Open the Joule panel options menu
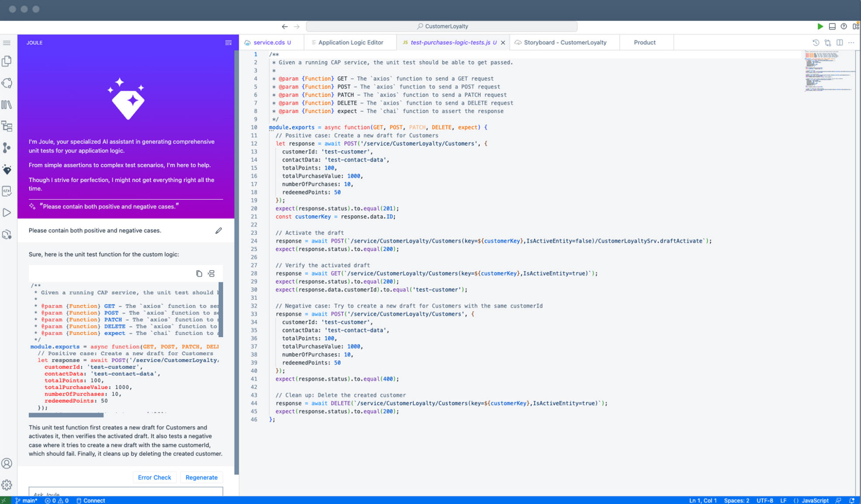Viewport: 861px width, 504px height. coord(228,42)
